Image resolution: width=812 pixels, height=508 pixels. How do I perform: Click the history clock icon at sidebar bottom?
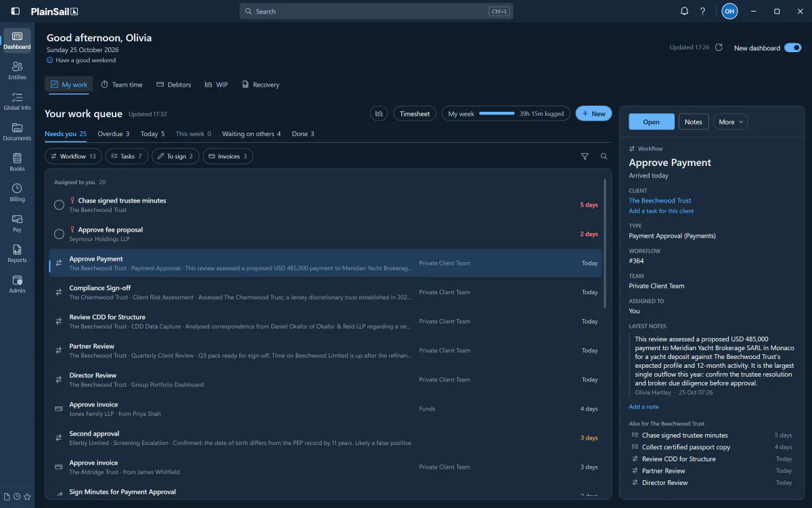pyautogui.click(x=17, y=496)
